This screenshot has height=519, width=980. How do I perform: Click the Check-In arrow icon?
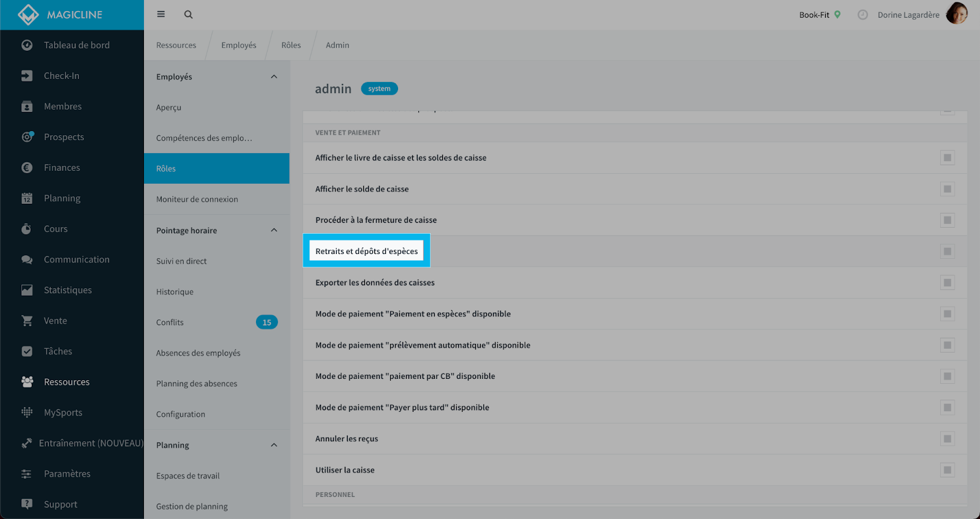click(x=27, y=76)
